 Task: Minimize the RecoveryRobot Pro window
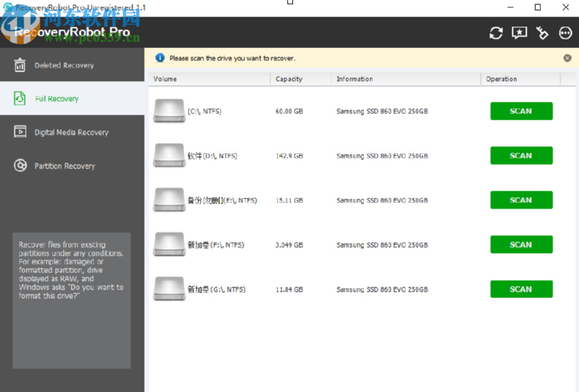tap(510, 7)
